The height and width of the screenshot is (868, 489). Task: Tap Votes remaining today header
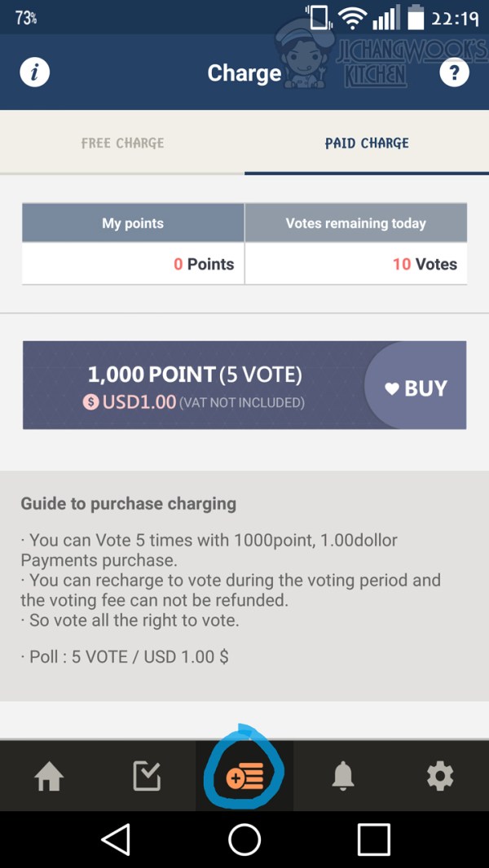tap(356, 223)
